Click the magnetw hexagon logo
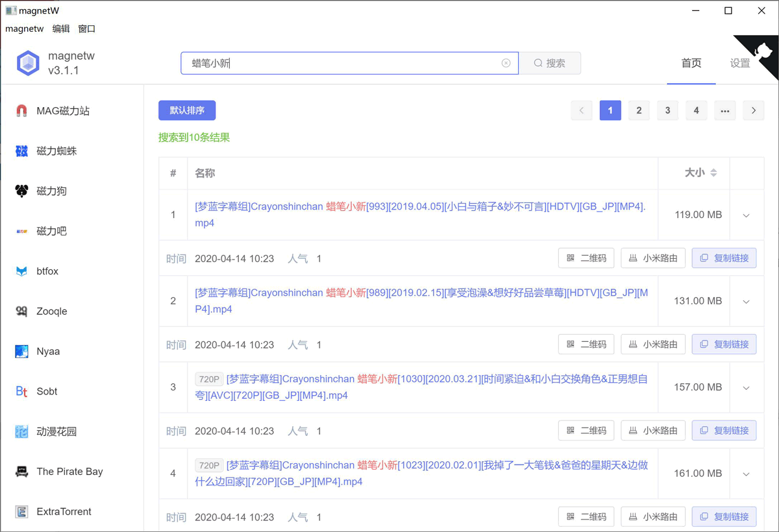 28,63
